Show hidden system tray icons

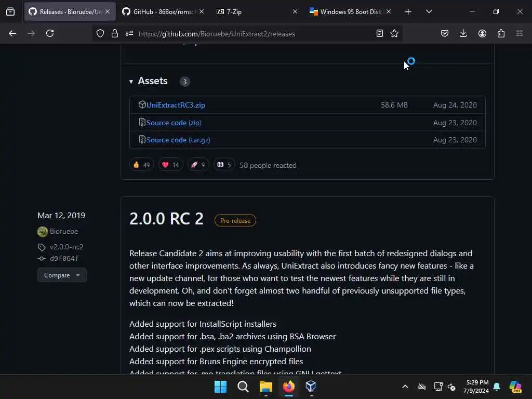coord(405,387)
